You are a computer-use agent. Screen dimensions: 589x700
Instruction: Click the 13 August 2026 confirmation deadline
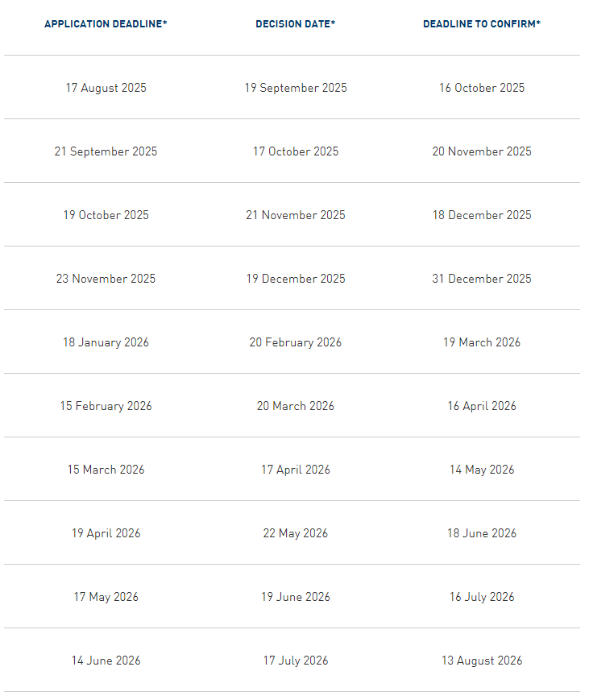tap(482, 661)
